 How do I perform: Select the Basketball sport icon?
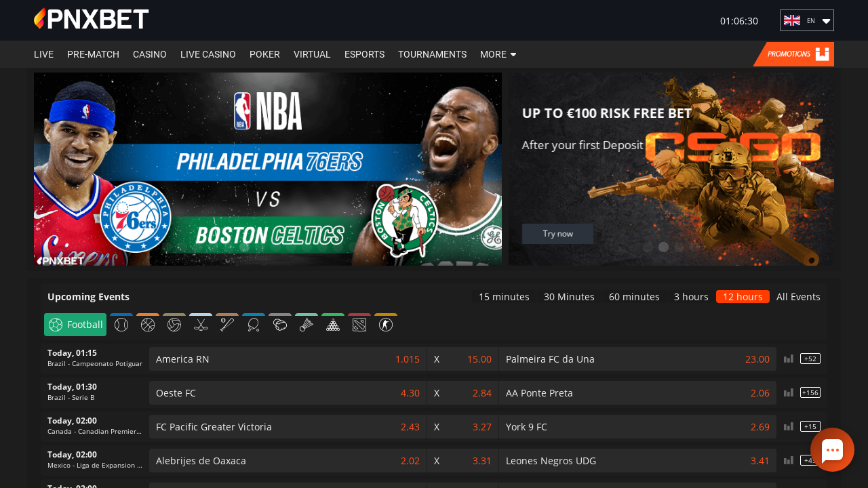[x=148, y=325]
